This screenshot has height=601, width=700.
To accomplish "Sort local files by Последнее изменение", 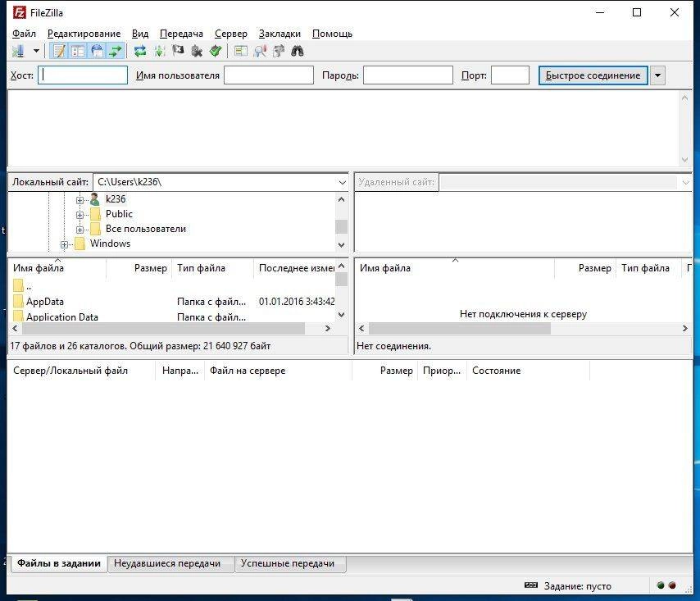I will pyautogui.click(x=294, y=268).
